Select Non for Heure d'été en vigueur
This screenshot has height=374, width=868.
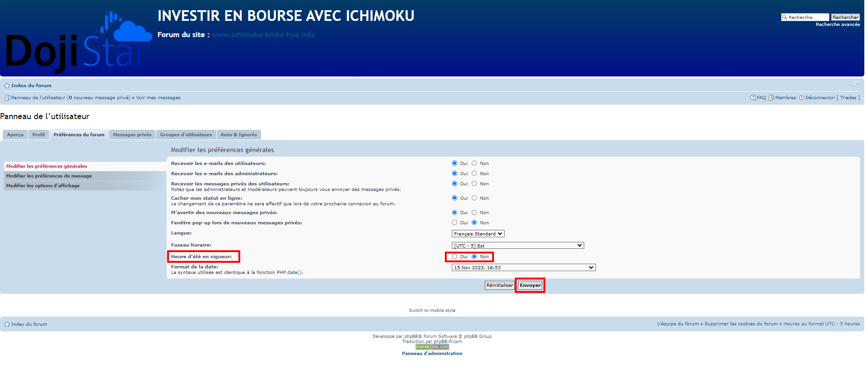pos(474,257)
